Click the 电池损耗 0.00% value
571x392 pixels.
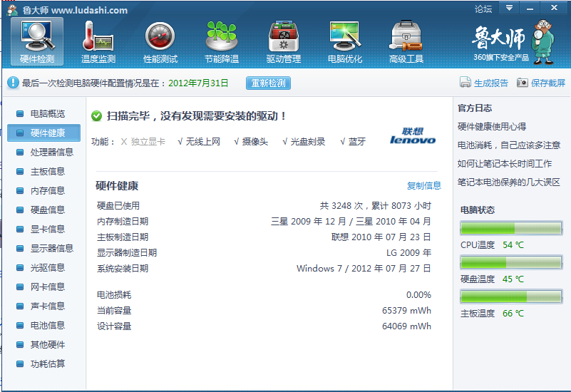[x=418, y=295]
